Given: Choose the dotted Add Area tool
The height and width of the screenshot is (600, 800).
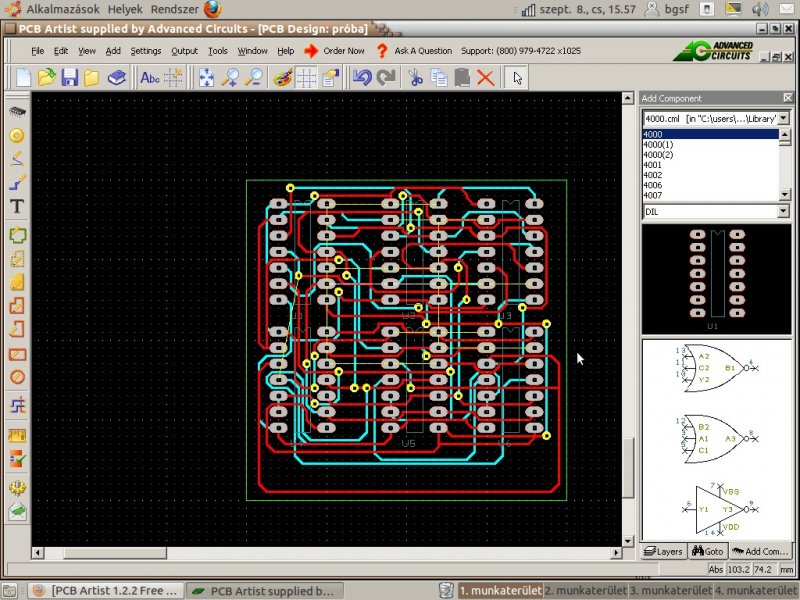Looking at the screenshot, I should coord(17,259).
